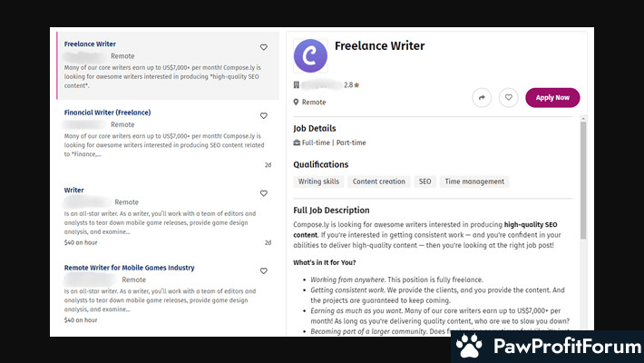This screenshot has height=363, width=644.
Task: Click the purple Compose.ly company logo
Action: click(x=310, y=55)
